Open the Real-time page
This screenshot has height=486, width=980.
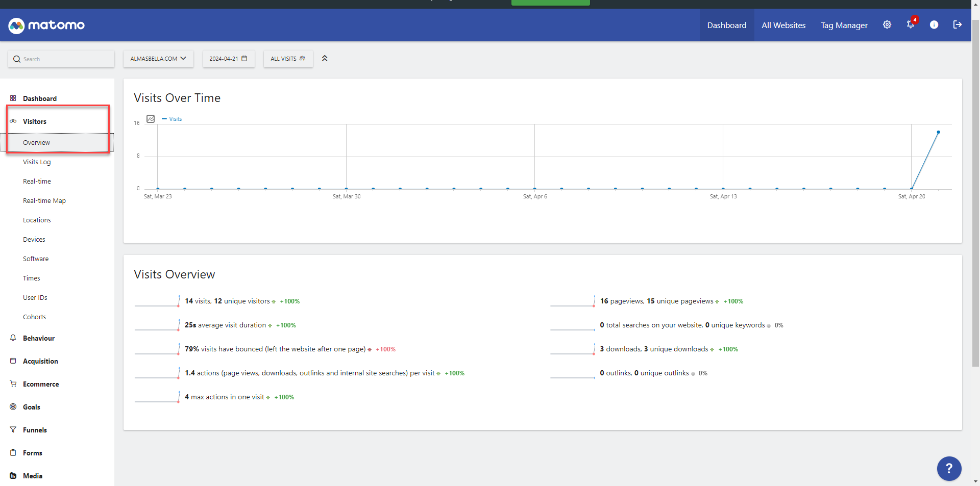coord(37,182)
